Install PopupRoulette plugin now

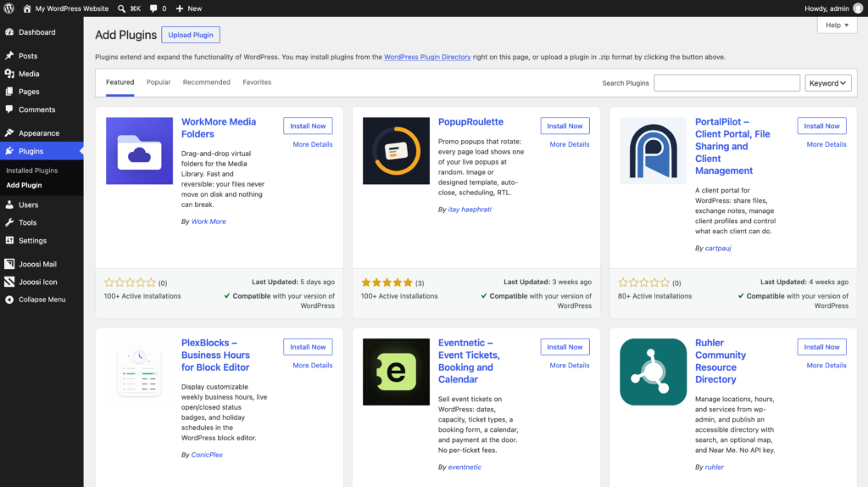pyautogui.click(x=565, y=126)
